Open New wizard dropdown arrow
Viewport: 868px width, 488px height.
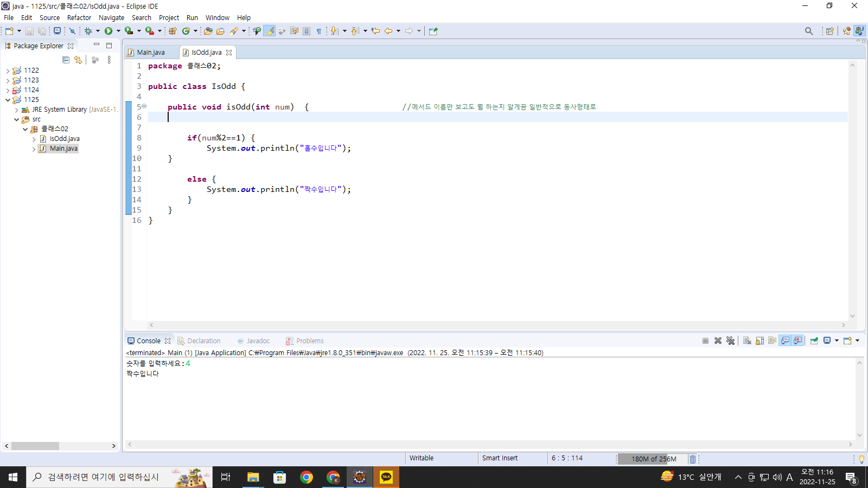tap(19, 31)
